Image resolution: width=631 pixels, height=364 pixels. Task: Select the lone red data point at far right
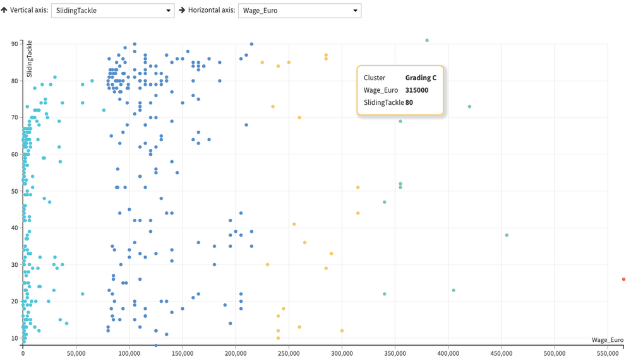point(623,279)
